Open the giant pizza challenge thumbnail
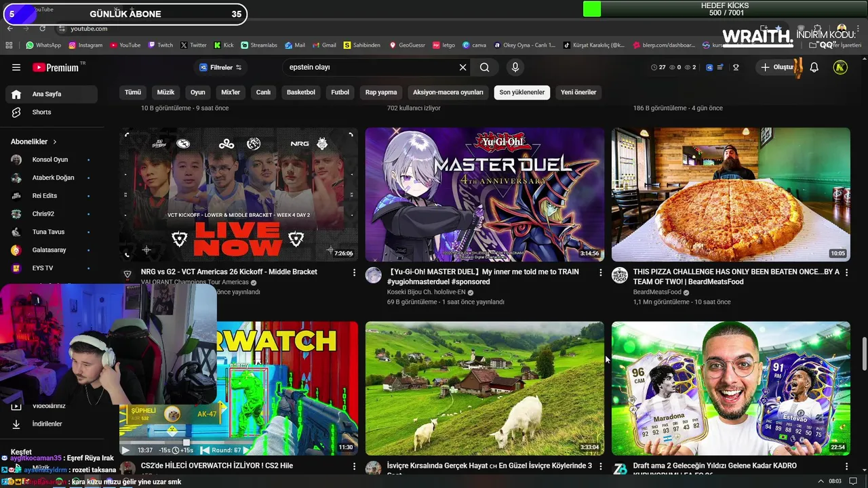 click(x=730, y=195)
